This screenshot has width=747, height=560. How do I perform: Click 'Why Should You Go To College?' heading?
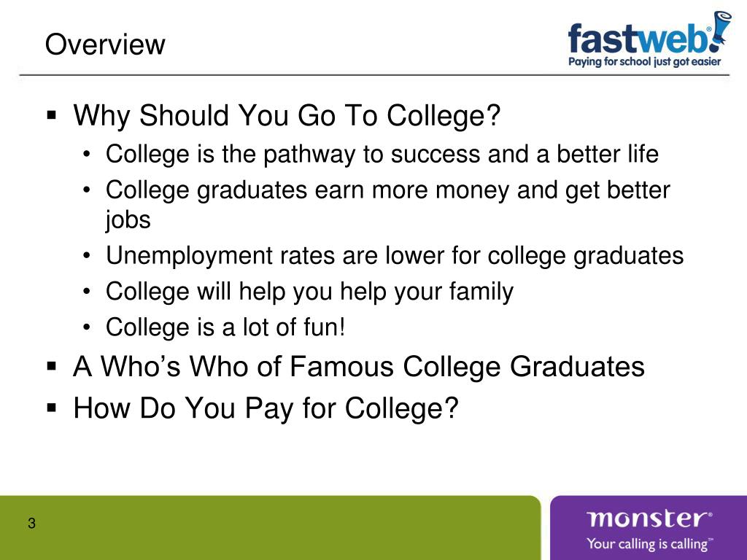coord(287,116)
